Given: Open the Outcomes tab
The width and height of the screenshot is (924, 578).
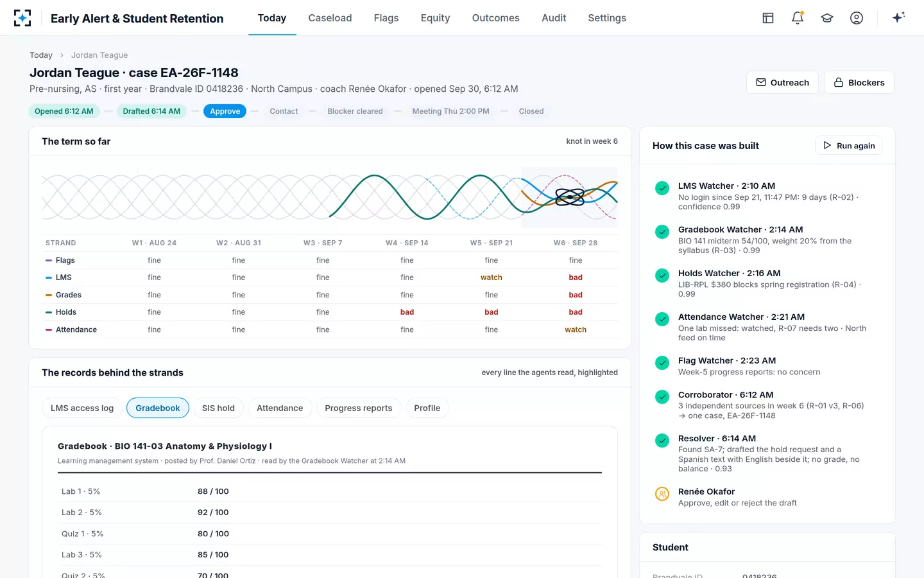Looking at the screenshot, I should point(495,18).
